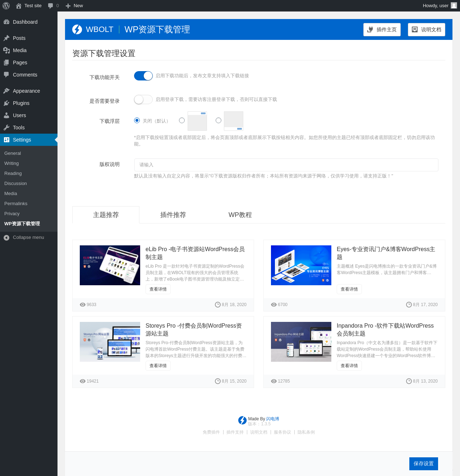Click the plus icon beside New
The width and height of the screenshot is (460, 476).
(x=68, y=6)
